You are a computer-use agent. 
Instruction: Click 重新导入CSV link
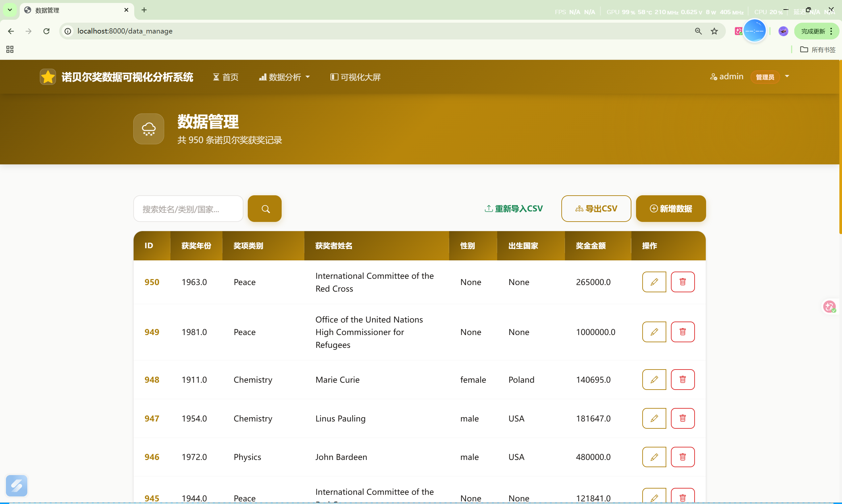coord(513,208)
